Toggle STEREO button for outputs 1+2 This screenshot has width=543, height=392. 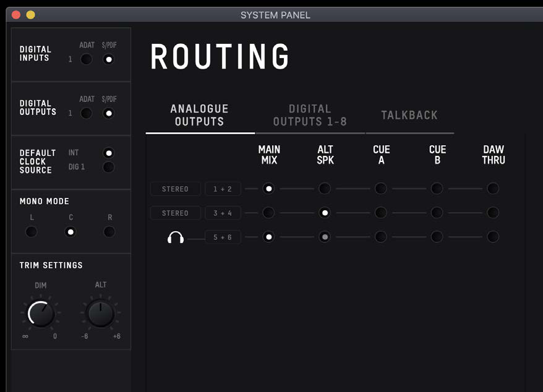click(x=176, y=189)
